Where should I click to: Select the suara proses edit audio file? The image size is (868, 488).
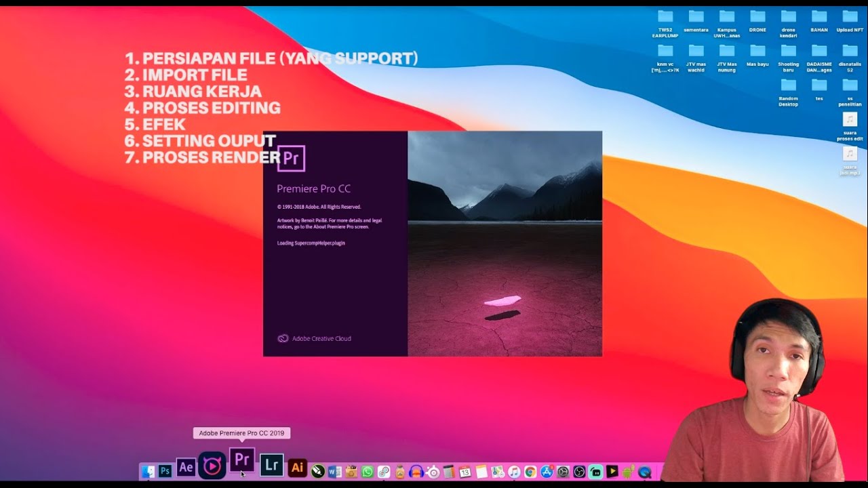click(850, 127)
